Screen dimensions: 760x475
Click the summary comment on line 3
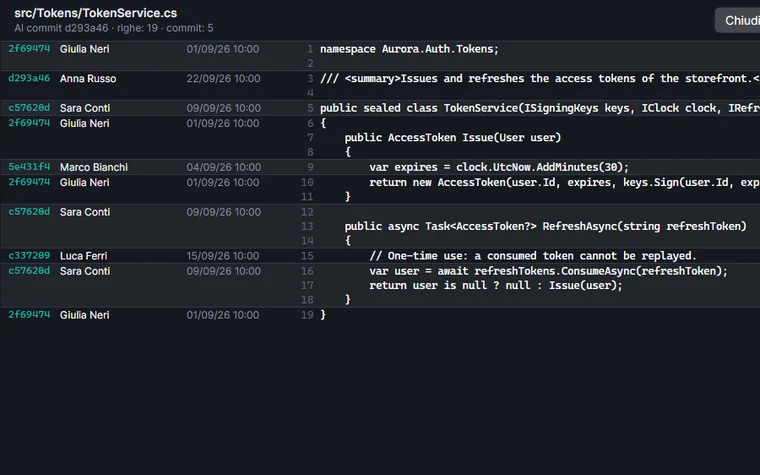point(539,79)
